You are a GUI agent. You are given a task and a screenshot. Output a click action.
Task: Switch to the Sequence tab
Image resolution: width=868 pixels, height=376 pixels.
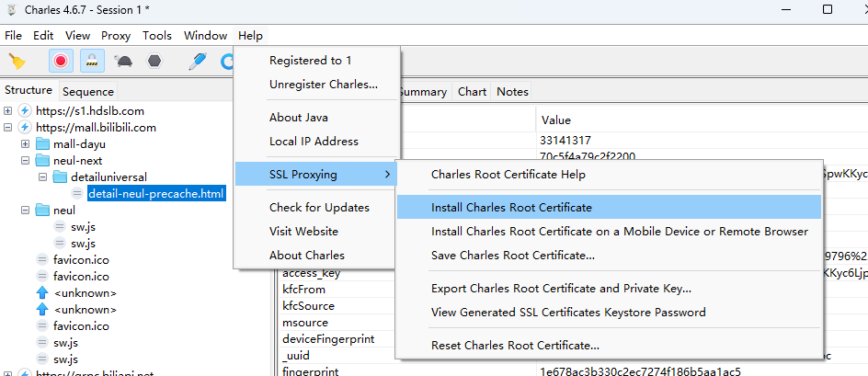[x=87, y=91]
